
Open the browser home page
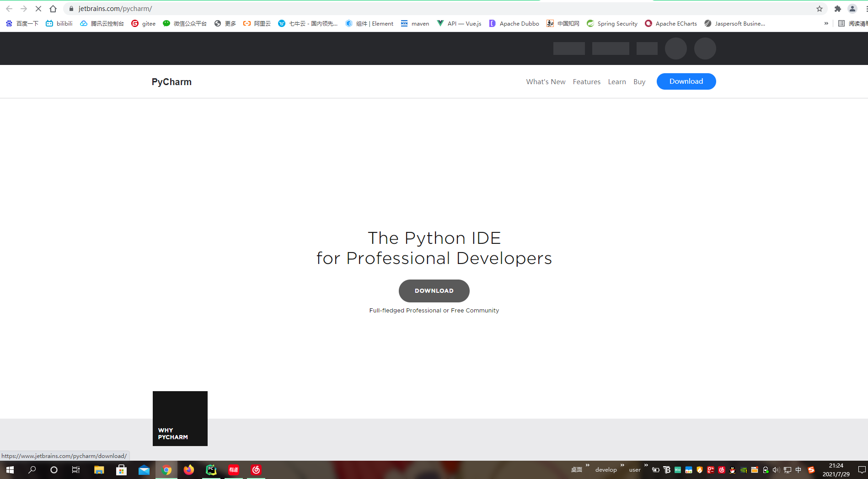53,9
